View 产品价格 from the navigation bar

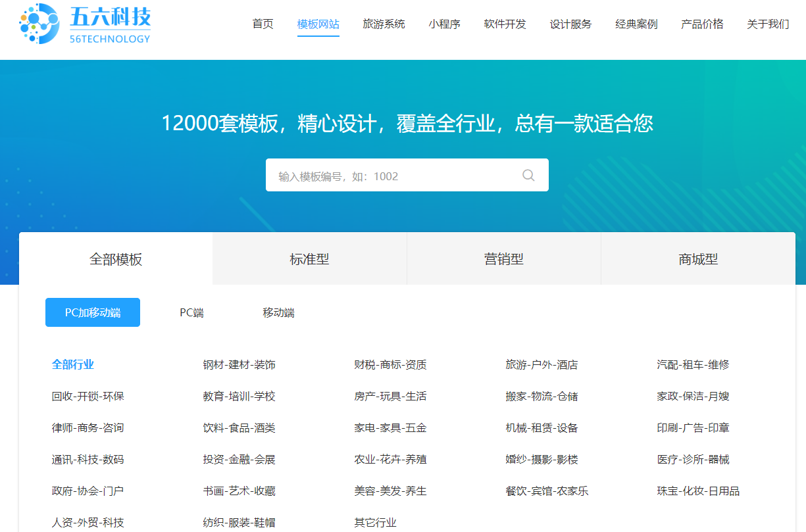tap(702, 24)
